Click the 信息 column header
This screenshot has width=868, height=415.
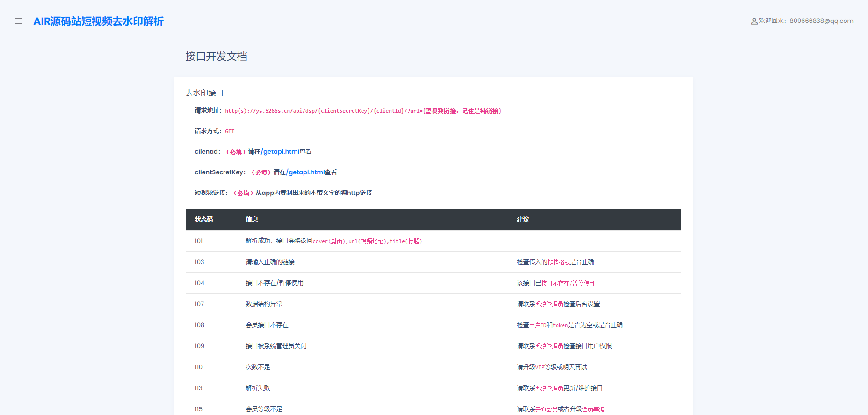(x=252, y=219)
